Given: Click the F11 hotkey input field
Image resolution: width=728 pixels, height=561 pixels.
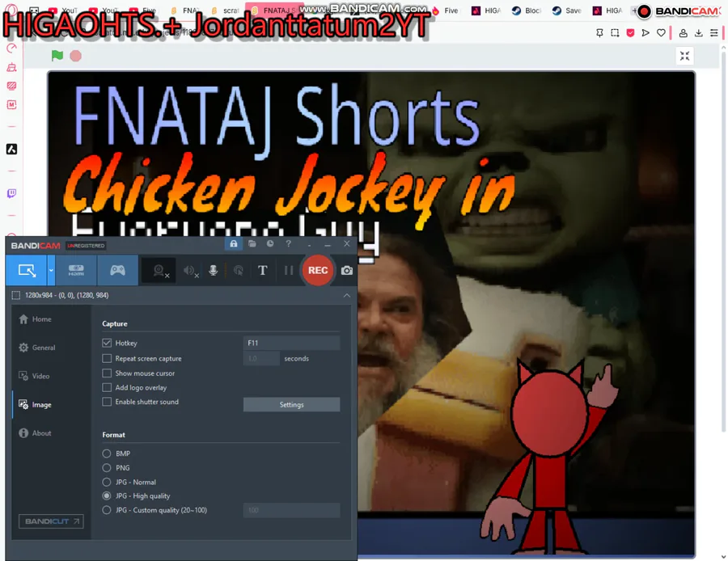Looking at the screenshot, I should click(x=291, y=343).
